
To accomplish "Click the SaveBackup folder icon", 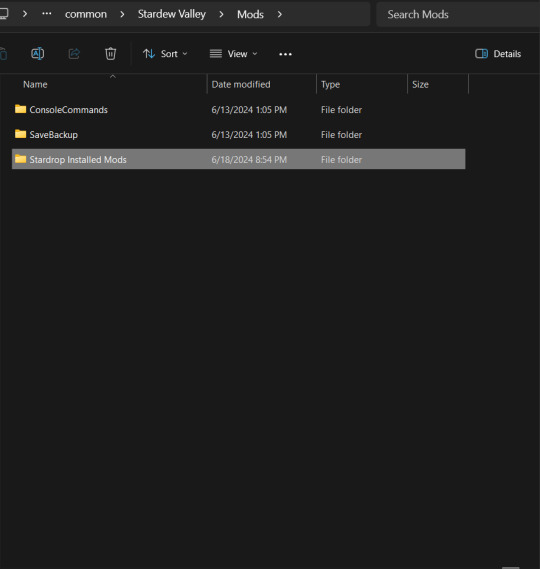I will point(20,134).
